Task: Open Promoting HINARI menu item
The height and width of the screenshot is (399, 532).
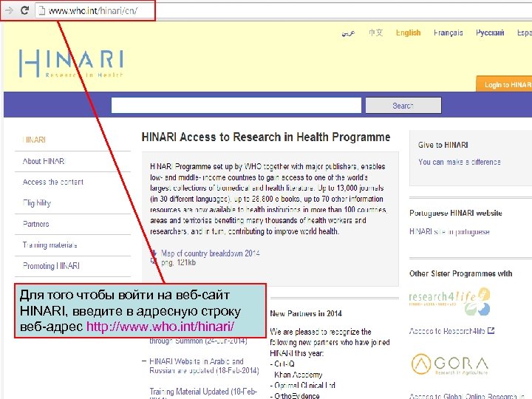Action: tap(51, 266)
